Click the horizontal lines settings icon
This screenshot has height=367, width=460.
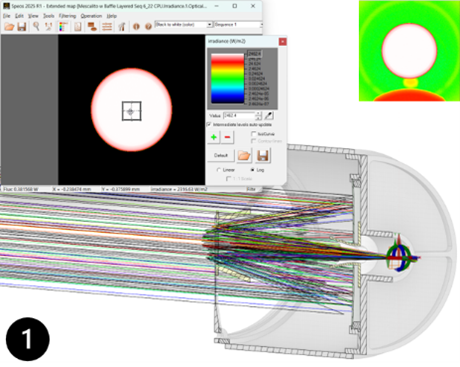[107, 26]
